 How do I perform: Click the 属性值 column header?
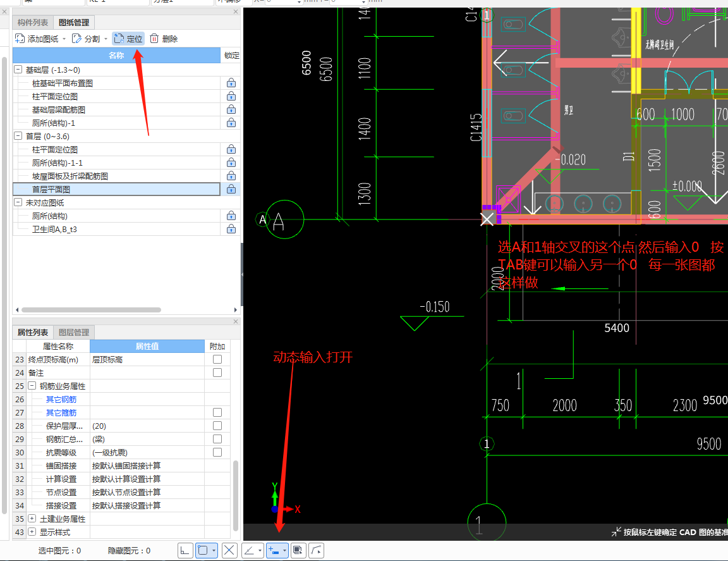[x=147, y=346]
